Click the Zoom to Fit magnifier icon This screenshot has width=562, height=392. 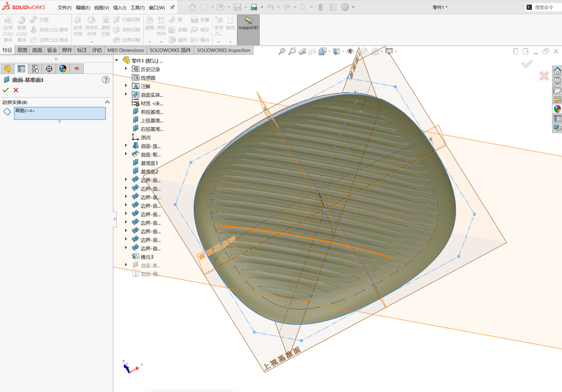coord(282,51)
